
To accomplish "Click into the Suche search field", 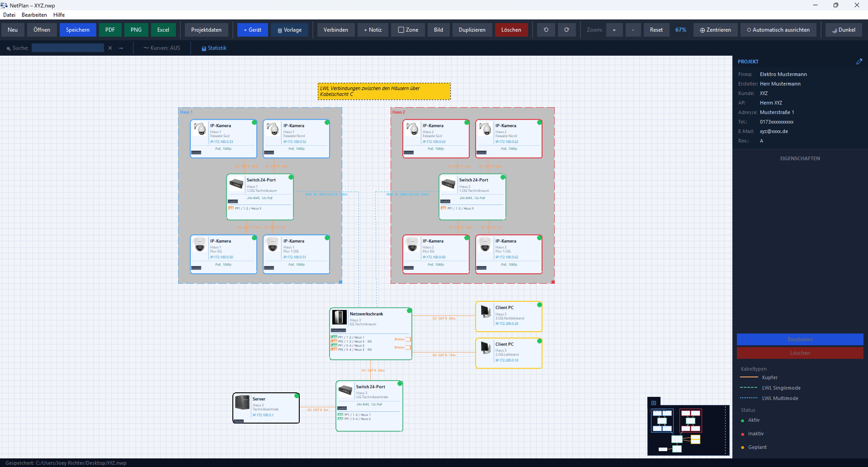I will click(68, 48).
